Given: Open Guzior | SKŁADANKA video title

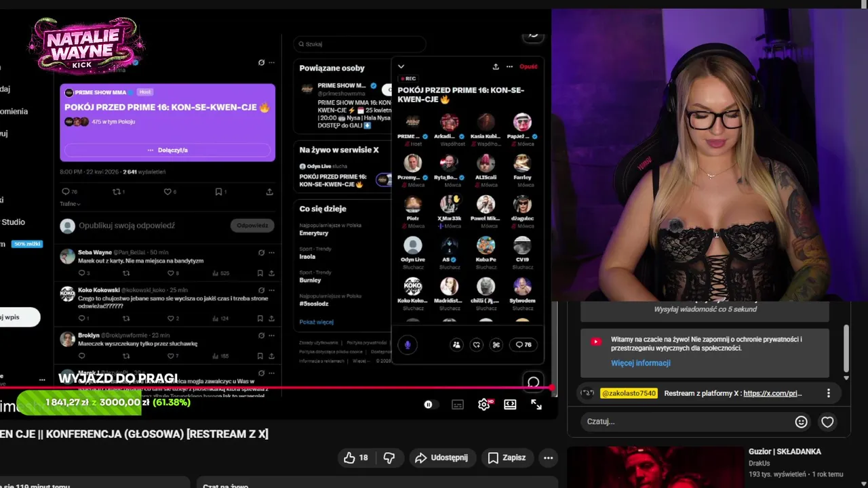Looking at the screenshot, I should coord(785,451).
